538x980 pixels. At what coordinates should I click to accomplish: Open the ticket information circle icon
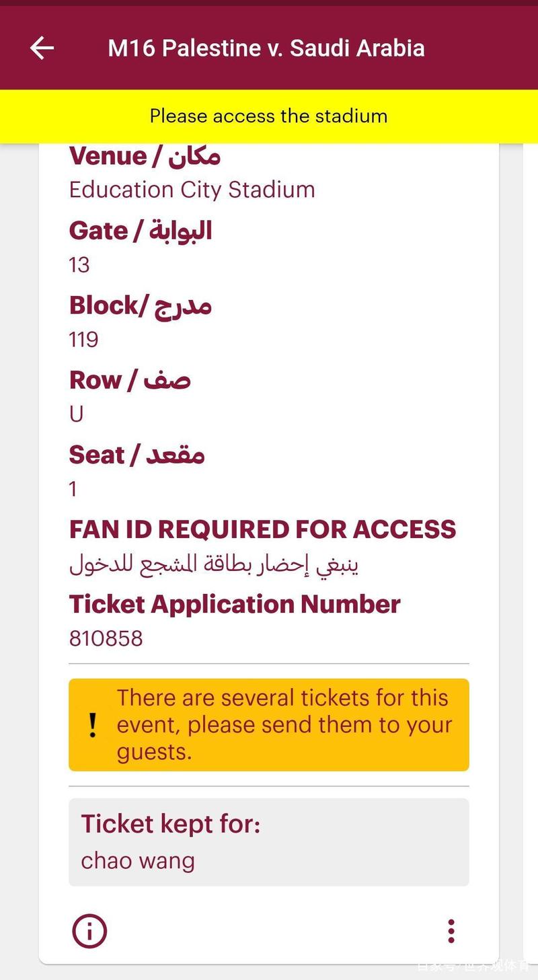point(89,931)
